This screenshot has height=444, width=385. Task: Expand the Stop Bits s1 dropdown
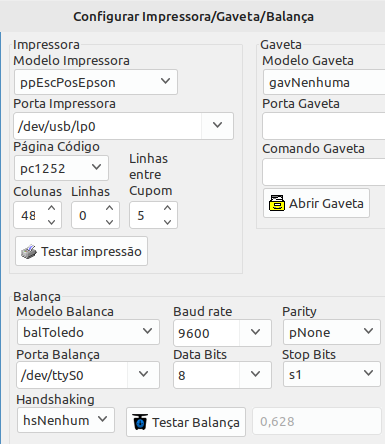point(332,374)
